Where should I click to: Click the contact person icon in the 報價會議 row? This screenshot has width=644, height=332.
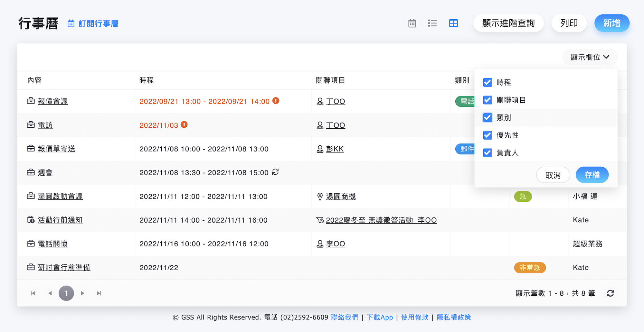pos(320,101)
